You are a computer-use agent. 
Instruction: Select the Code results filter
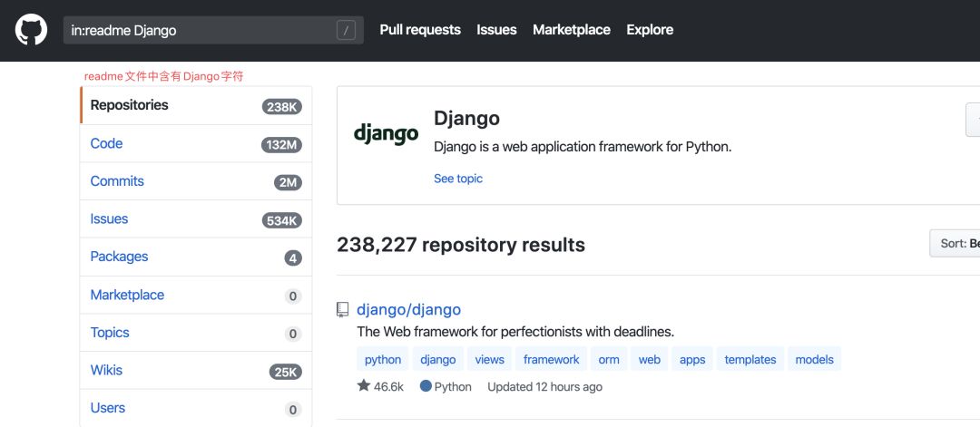[196, 143]
